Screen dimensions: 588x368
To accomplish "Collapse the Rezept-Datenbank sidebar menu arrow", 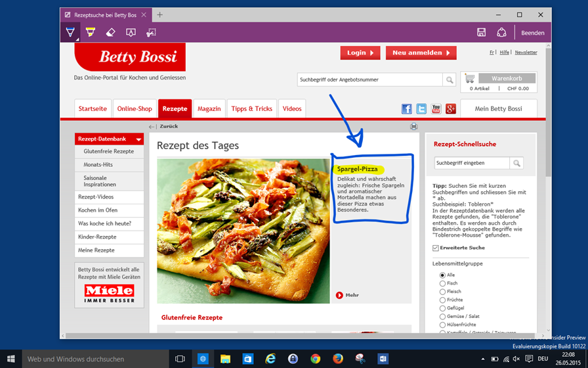I will [x=138, y=139].
